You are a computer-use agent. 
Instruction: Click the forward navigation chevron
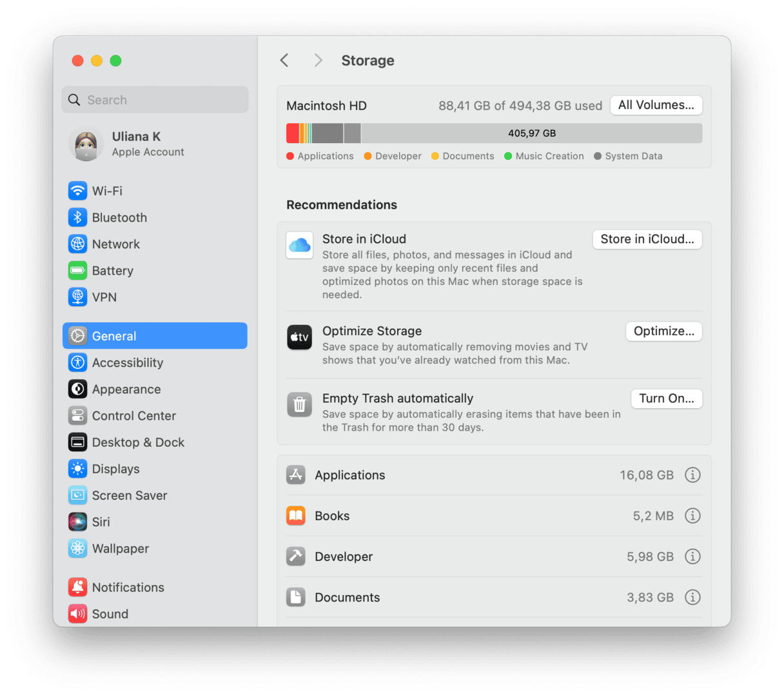(x=318, y=60)
